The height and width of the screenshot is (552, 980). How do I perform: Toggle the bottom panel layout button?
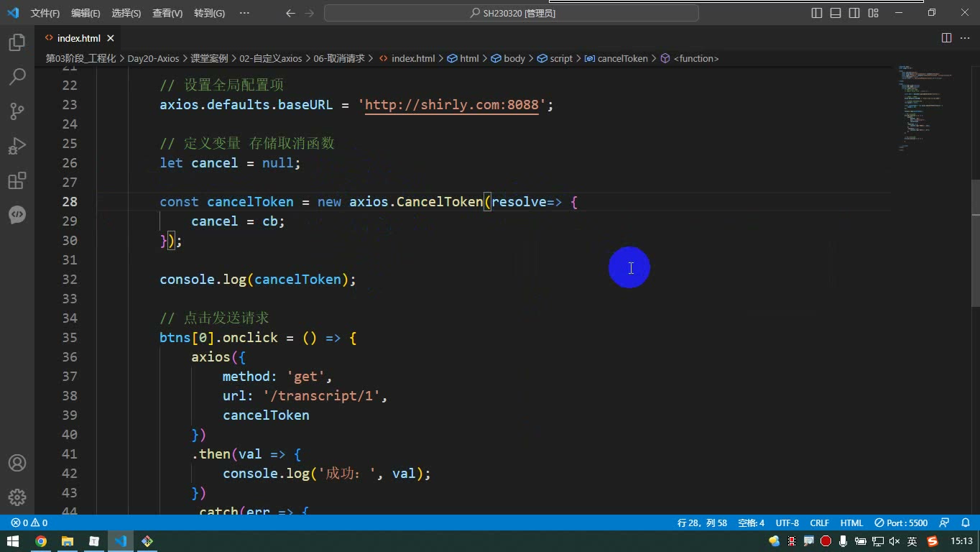click(836, 13)
